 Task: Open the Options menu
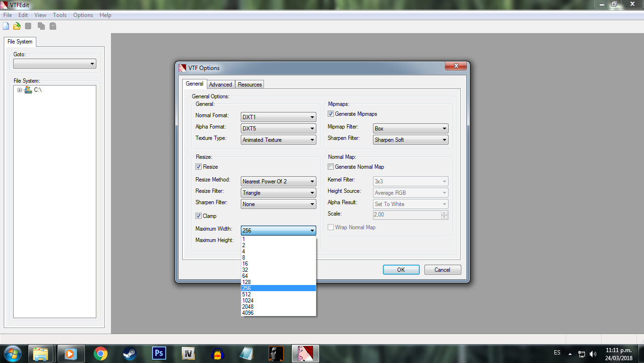[83, 15]
